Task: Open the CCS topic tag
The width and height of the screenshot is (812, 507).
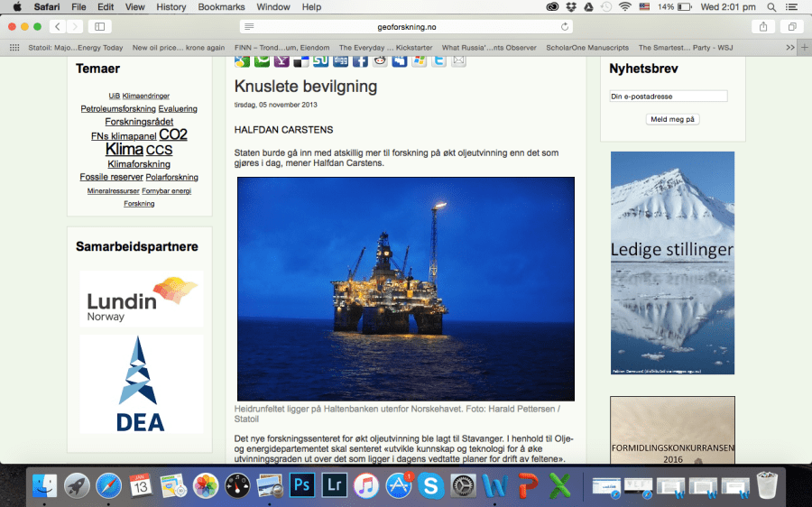Action: (x=159, y=150)
